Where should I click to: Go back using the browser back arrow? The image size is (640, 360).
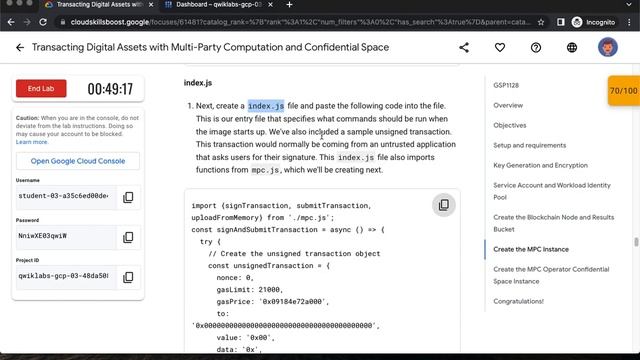(x=11, y=22)
